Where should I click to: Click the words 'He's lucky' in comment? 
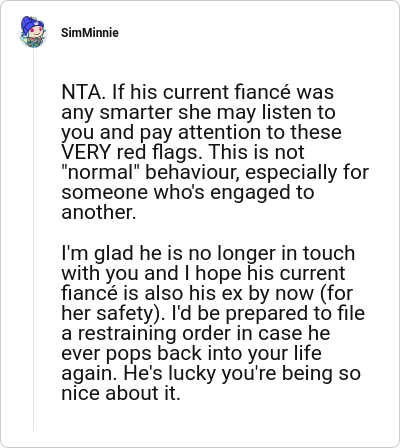168,373
